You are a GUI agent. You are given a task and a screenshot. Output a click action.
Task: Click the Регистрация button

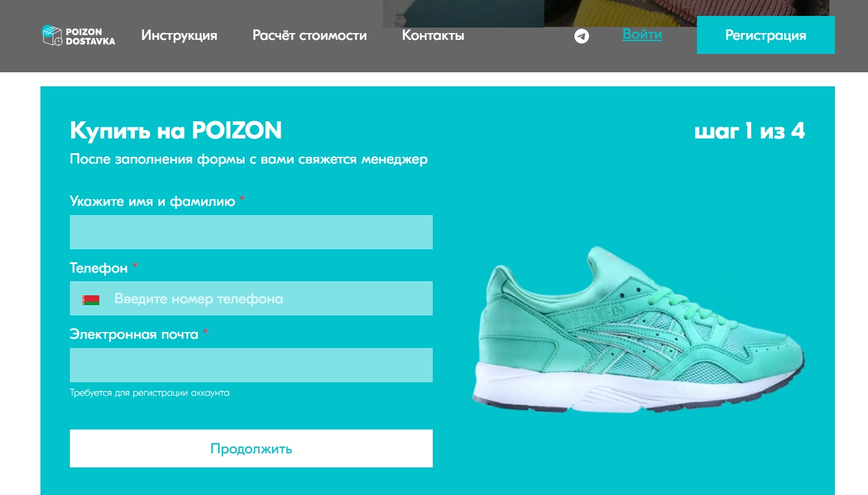[766, 35]
